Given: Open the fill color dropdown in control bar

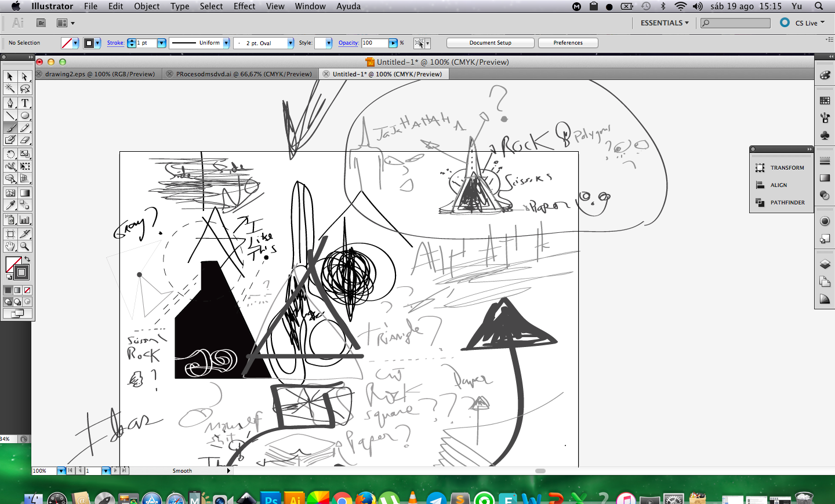Looking at the screenshot, I should pyautogui.click(x=75, y=43).
